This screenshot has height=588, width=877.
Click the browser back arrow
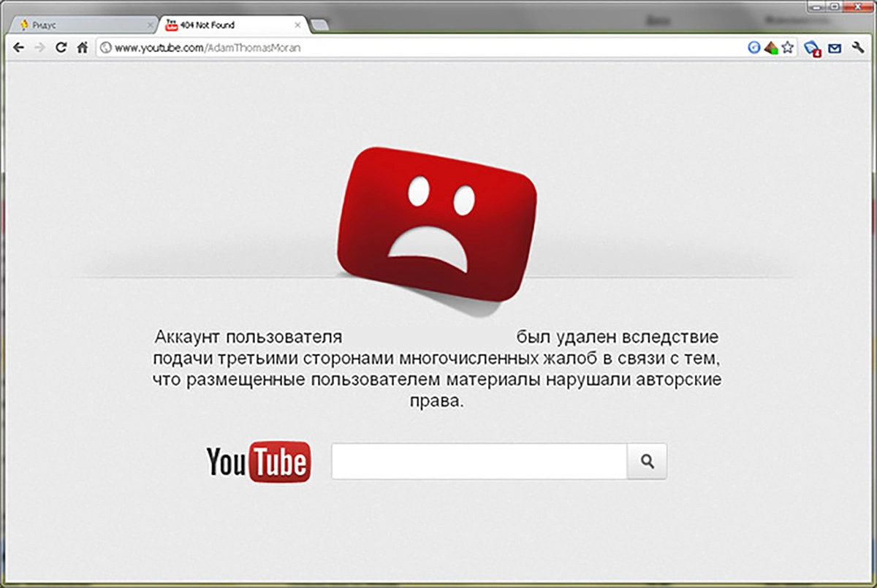[x=19, y=47]
